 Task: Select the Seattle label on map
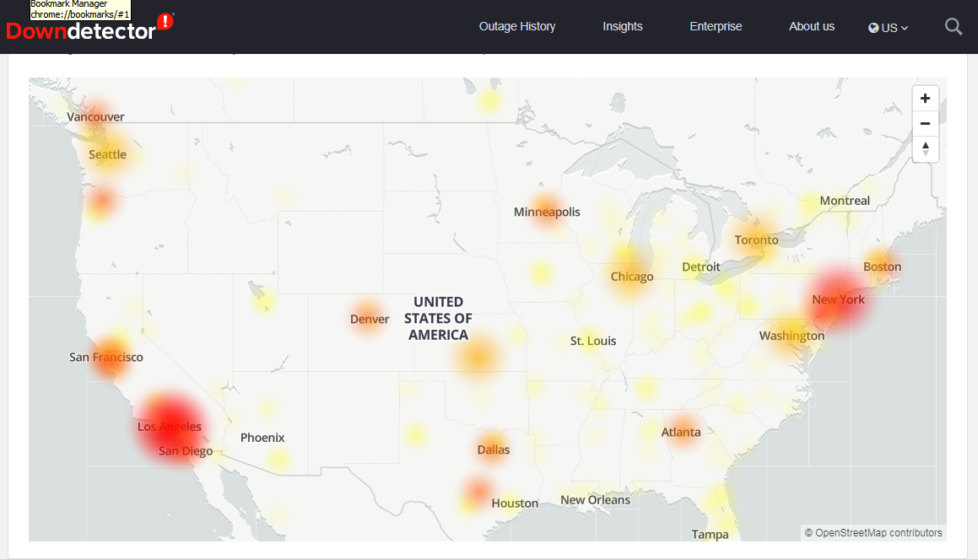pyautogui.click(x=107, y=154)
